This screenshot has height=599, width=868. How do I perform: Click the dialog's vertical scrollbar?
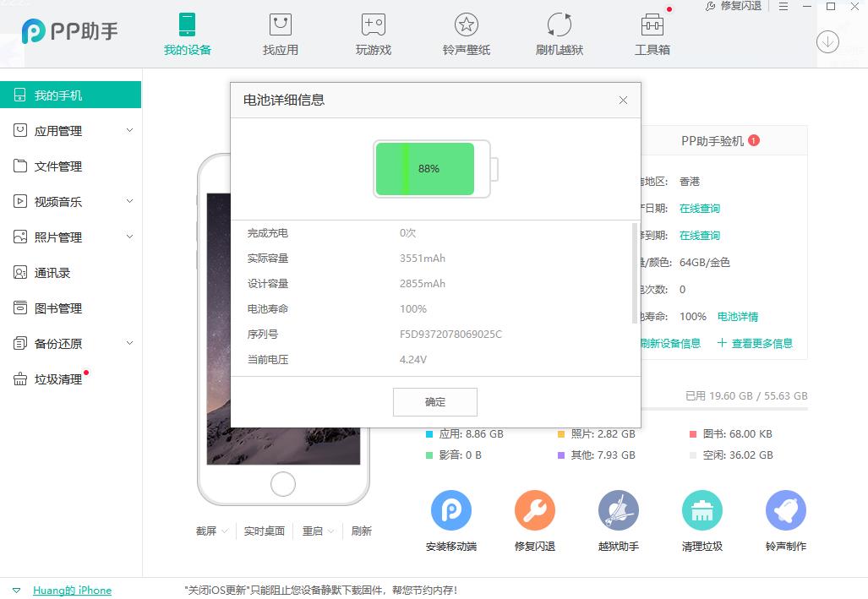click(635, 273)
